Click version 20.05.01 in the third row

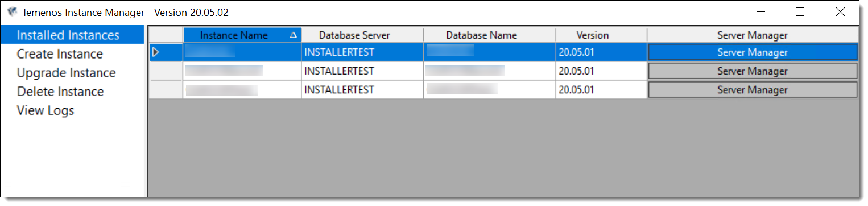(601, 90)
